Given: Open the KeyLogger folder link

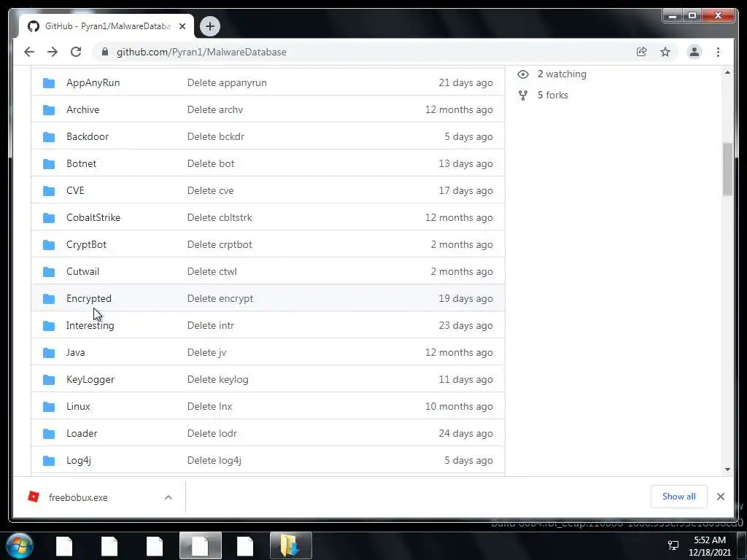Looking at the screenshot, I should [90, 379].
